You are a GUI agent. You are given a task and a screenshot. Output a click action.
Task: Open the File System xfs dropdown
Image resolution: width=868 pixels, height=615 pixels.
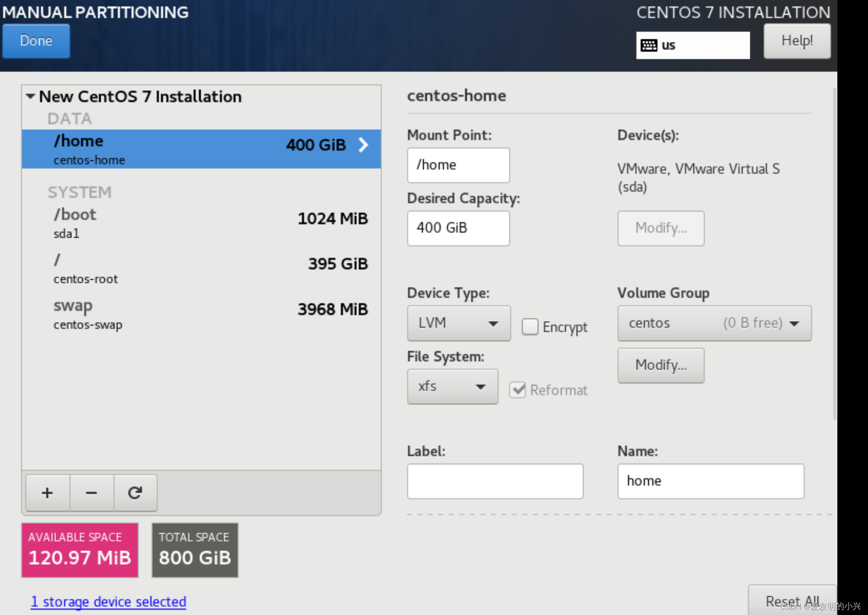pyautogui.click(x=452, y=386)
